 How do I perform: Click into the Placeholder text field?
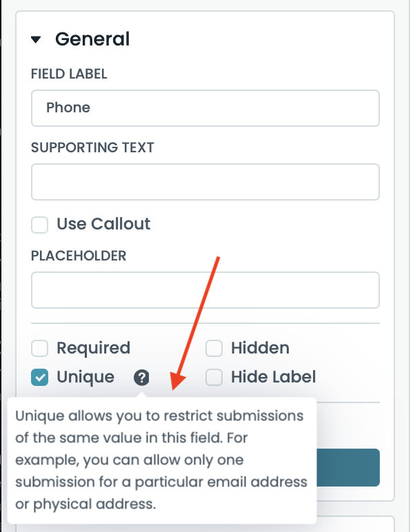point(205,290)
